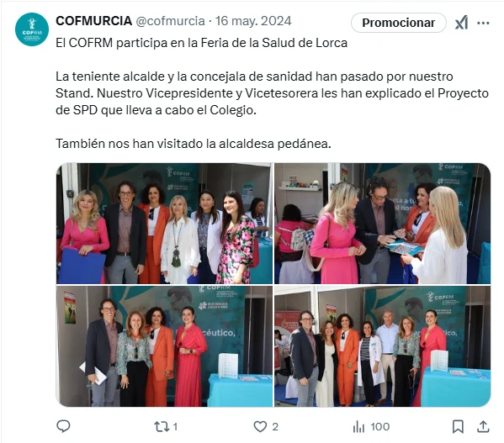
Task: Open top-left group photo at stand
Action: pos(165,224)
